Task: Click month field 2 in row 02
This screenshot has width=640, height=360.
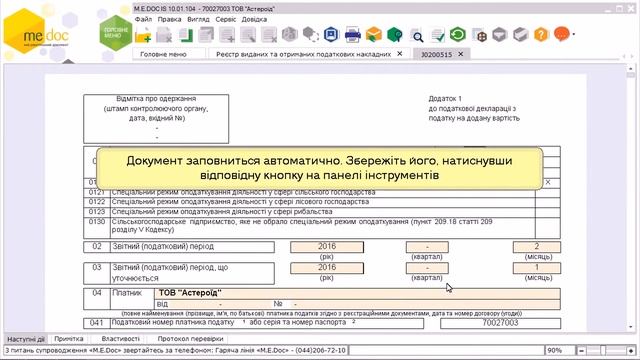Action: tap(537, 247)
